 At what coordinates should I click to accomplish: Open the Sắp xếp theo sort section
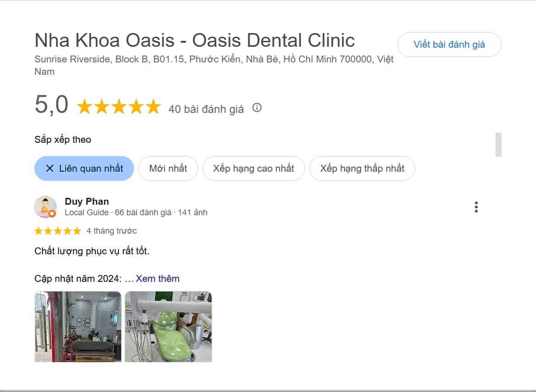tap(63, 139)
